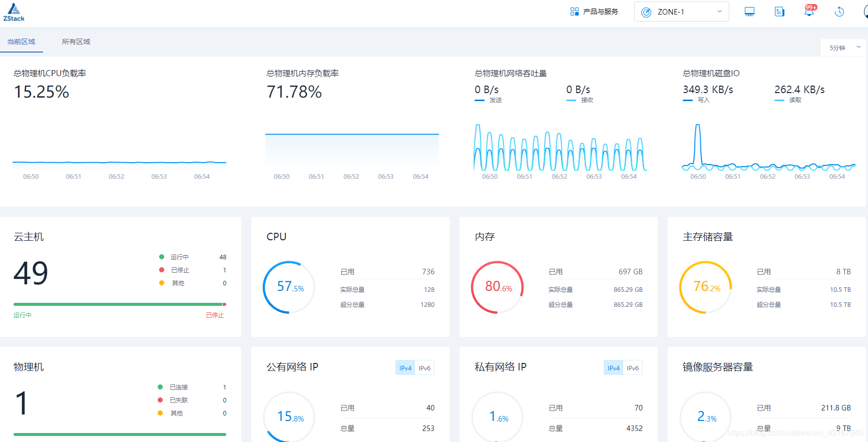Viewport: 868px width, 442px height.
Task: Click the 总物理机网络吞吐量 chart
Action: pyautogui.click(x=560, y=148)
